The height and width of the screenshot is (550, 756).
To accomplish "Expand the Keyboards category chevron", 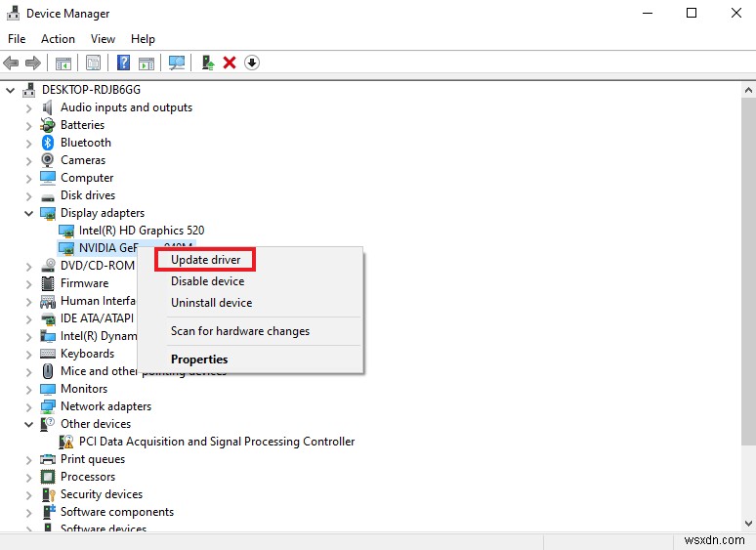I will [28, 355].
